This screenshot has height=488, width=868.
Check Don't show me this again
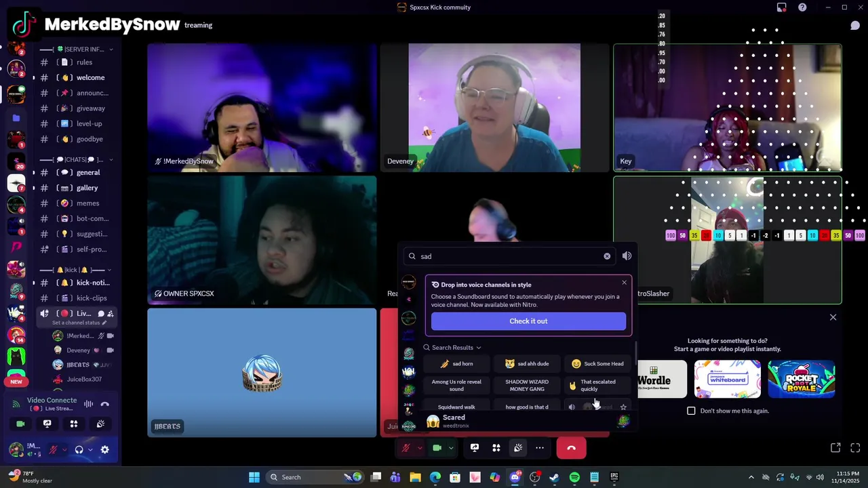691,411
